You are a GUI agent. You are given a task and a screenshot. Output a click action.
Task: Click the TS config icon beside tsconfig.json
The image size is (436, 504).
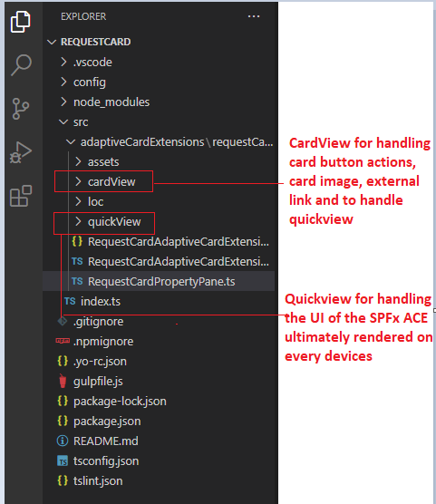tap(63, 460)
